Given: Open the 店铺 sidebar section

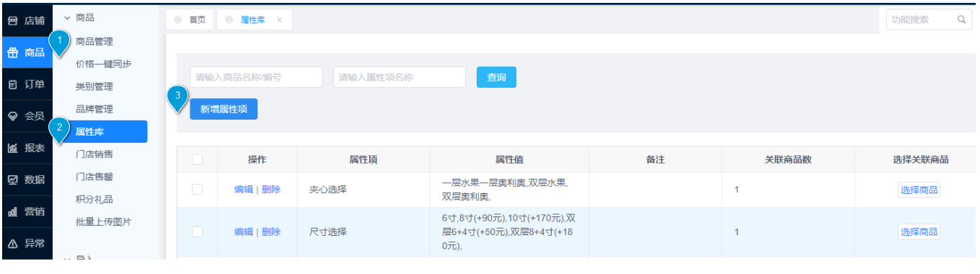Looking at the screenshot, I should (26, 21).
